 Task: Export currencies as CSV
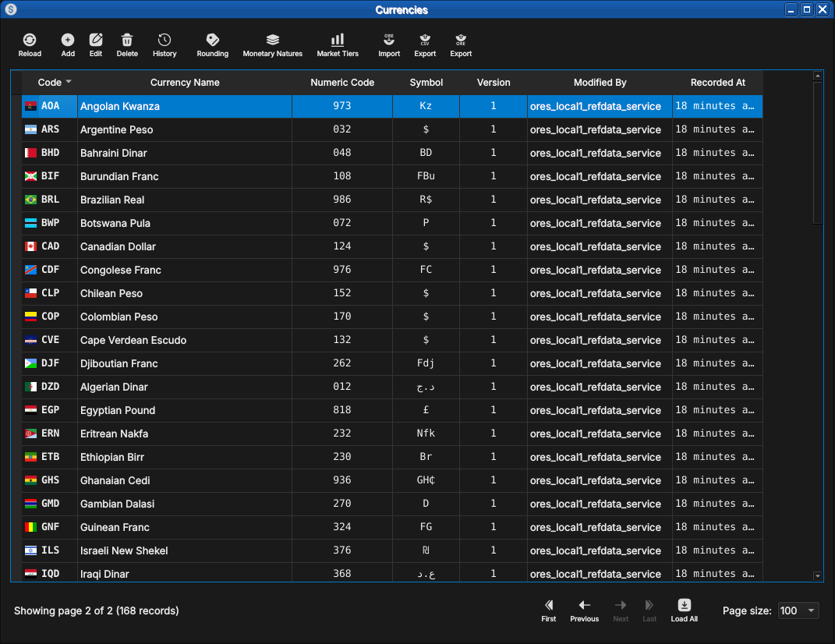pyautogui.click(x=425, y=45)
